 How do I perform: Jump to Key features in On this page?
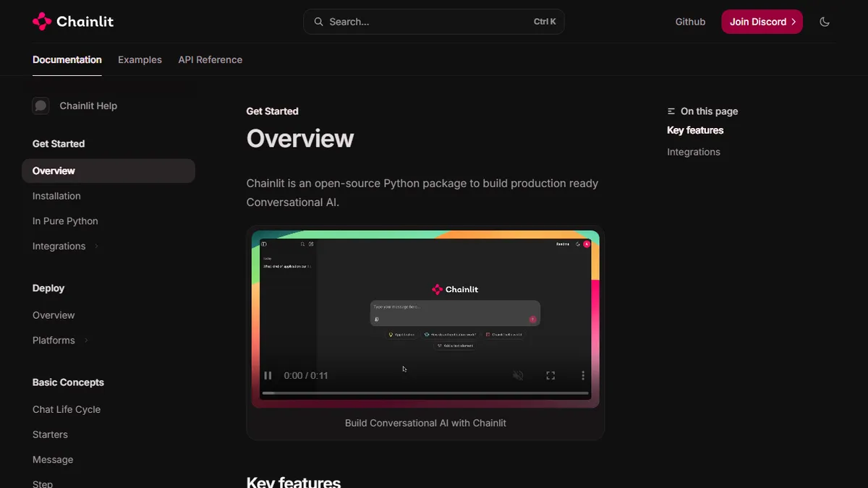[695, 130]
